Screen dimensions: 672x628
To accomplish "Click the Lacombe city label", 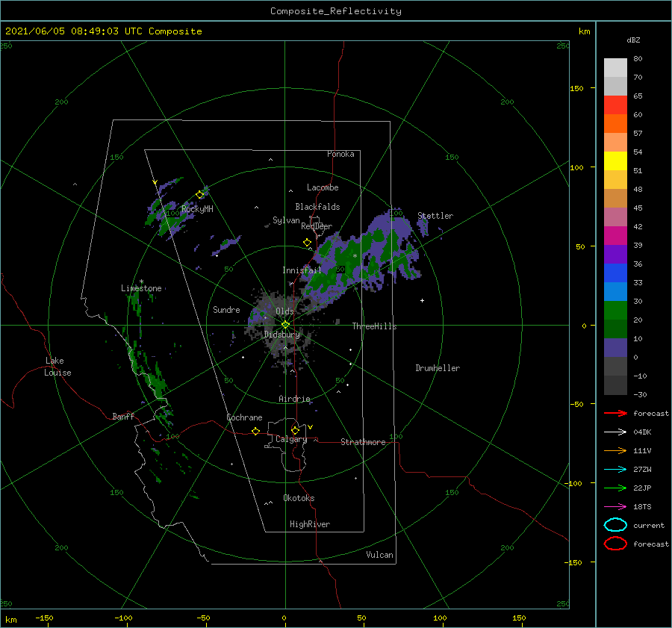I will (323, 187).
